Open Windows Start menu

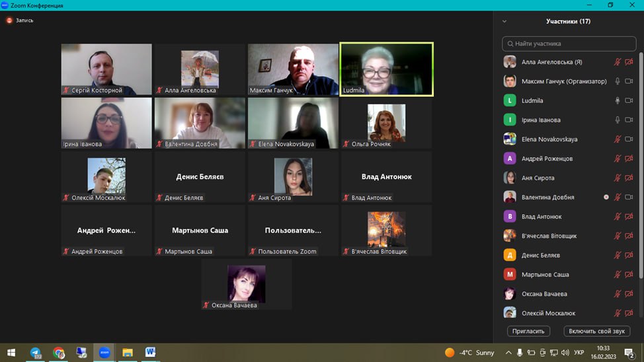pos(11,353)
